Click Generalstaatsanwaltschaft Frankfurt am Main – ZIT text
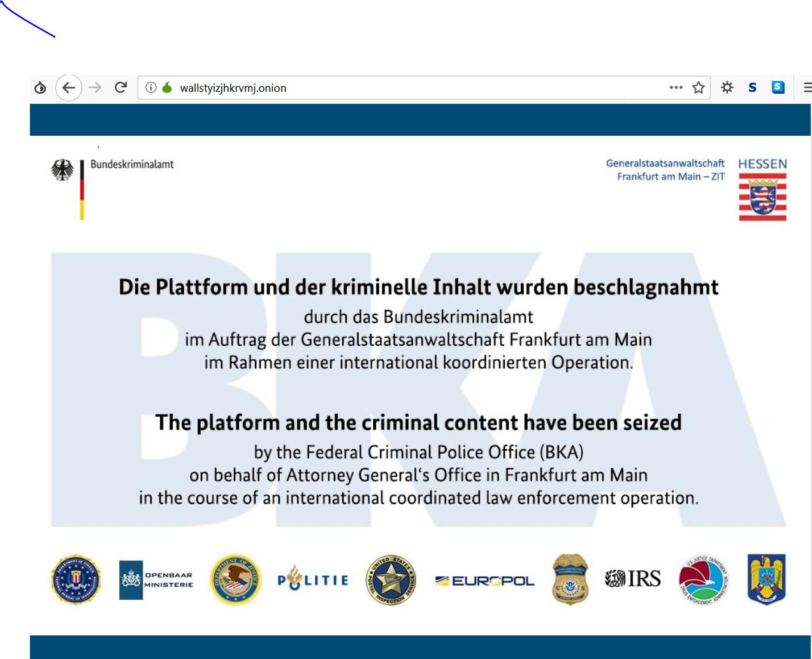The height and width of the screenshot is (659, 812). click(x=665, y=170)
